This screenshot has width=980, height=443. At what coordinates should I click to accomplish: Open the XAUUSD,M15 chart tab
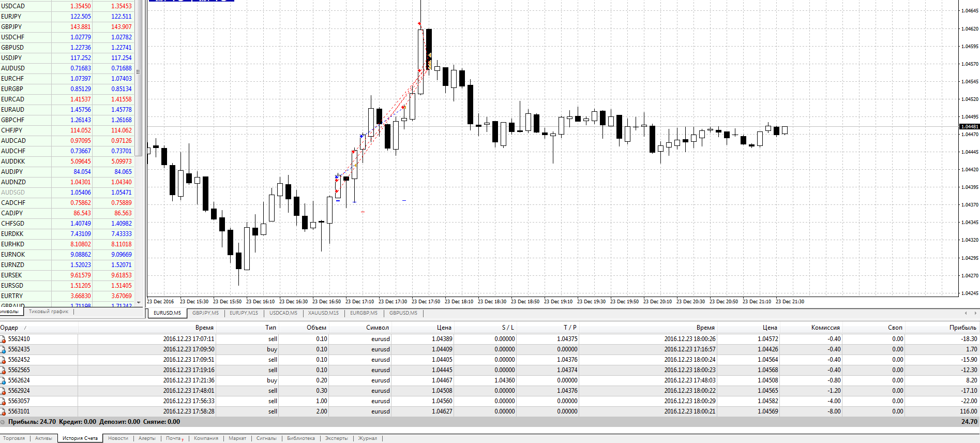point(323,313)
